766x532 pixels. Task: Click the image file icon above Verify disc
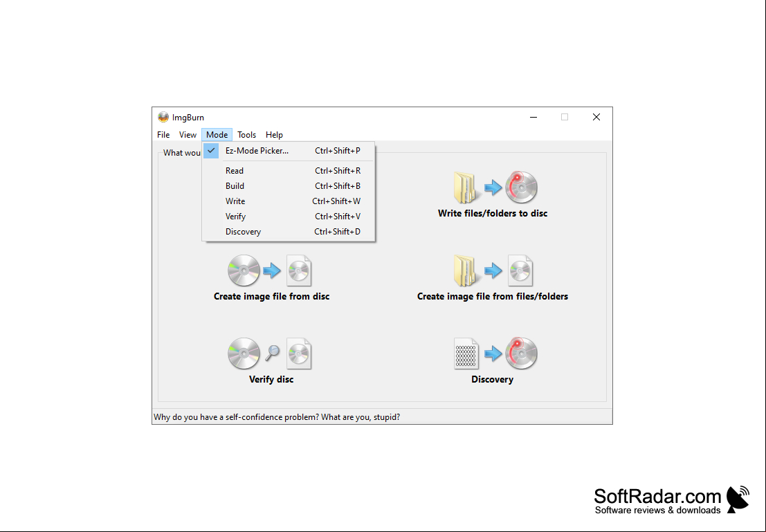coord(298,354)
